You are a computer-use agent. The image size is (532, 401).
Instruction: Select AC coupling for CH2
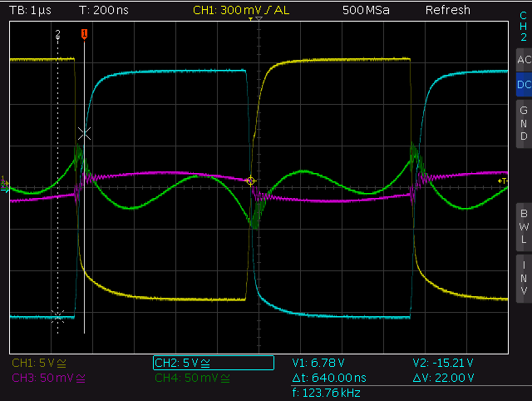tap(524, 60)
